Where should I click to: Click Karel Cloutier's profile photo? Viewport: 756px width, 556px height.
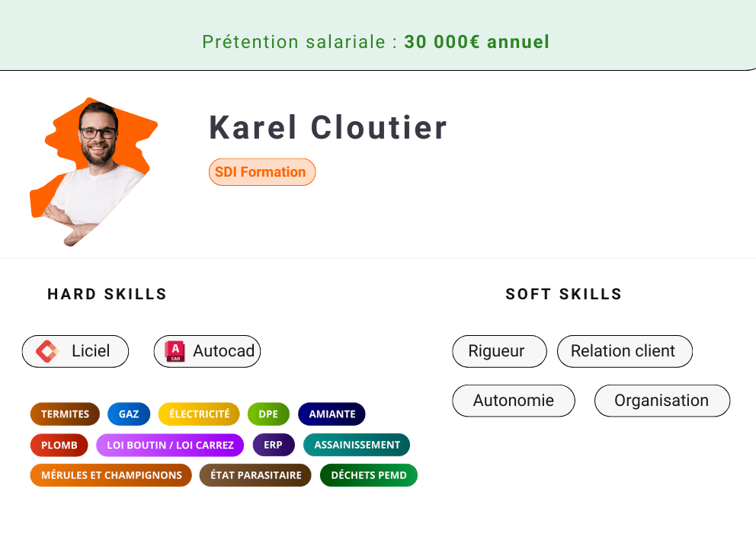tap(94, 171)
